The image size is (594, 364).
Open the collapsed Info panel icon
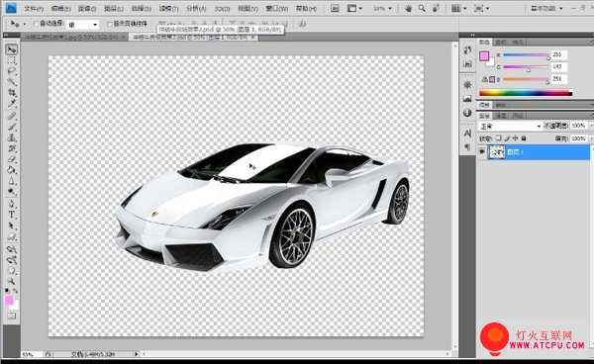(467, 113)
